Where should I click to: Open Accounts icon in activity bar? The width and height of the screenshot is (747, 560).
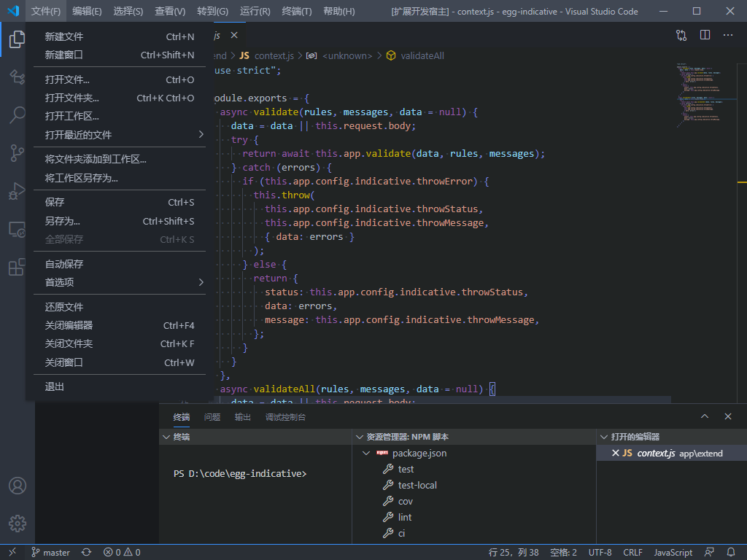click(x=18, y=486)
